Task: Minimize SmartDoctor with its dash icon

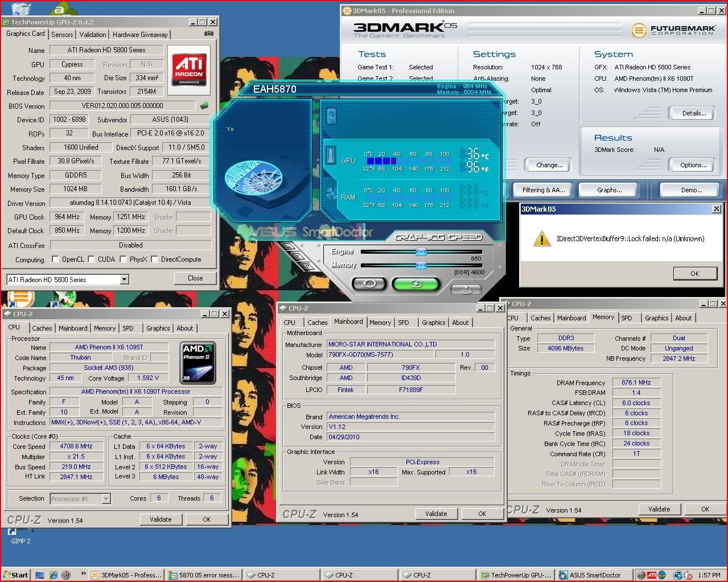Action: point(287,246)
